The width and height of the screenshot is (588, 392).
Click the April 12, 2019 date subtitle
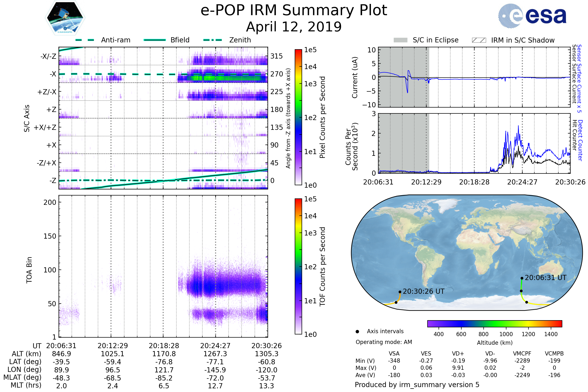[294, 27]
